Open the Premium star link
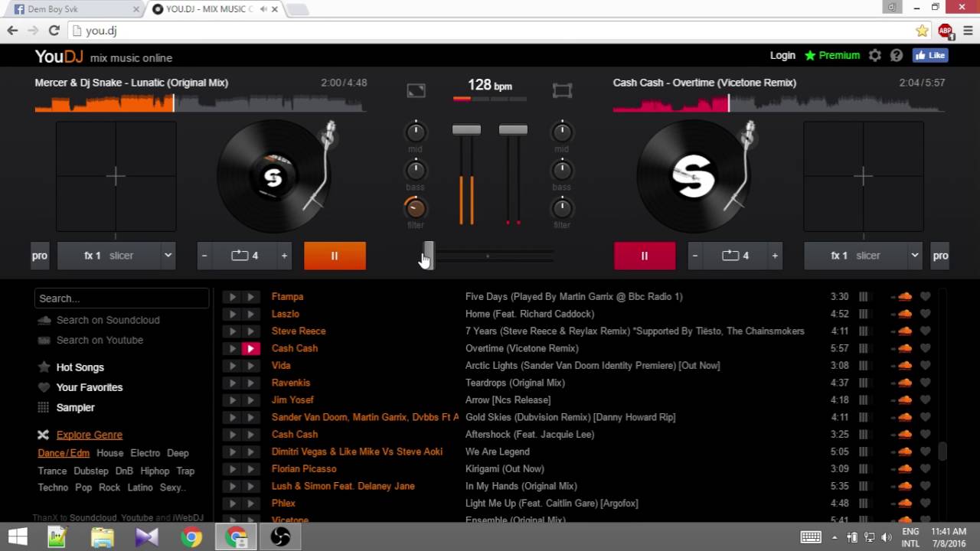The image size is (980, 551). [832, 55]
